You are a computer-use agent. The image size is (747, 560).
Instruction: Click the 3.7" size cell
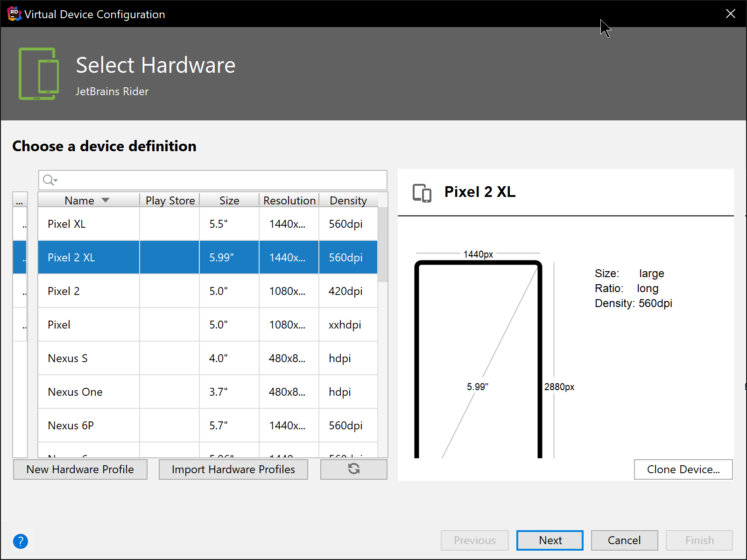(229, 392)
